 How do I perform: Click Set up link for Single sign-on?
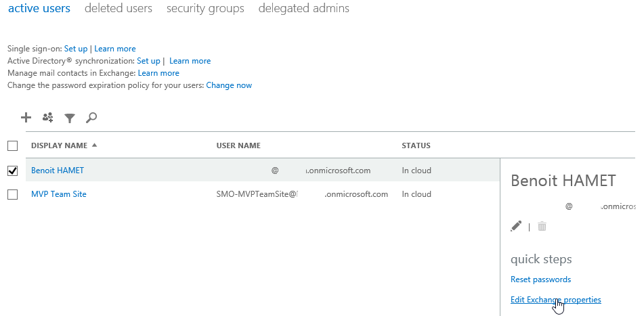pos(76,49)
